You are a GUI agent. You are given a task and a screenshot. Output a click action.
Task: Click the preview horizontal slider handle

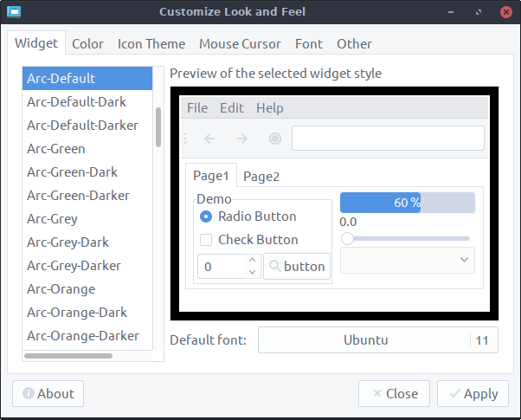click(x=347, y=238)
